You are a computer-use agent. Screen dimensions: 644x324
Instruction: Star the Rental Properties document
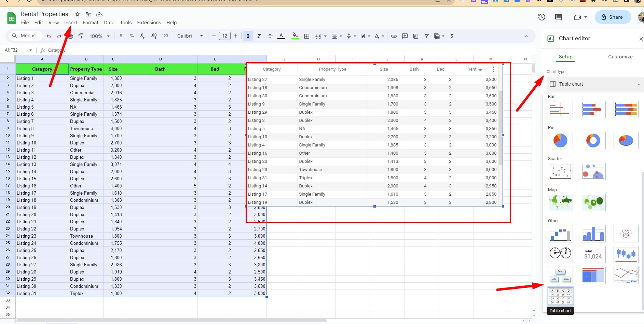78,14
